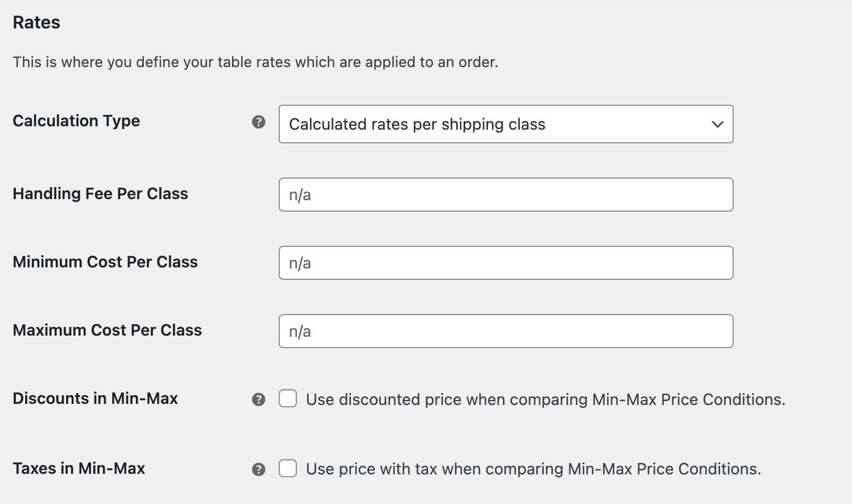Screen dimensions: 852x504
Task: Click the Maximum Cost Per Class label
Action: tap(107, 331)
